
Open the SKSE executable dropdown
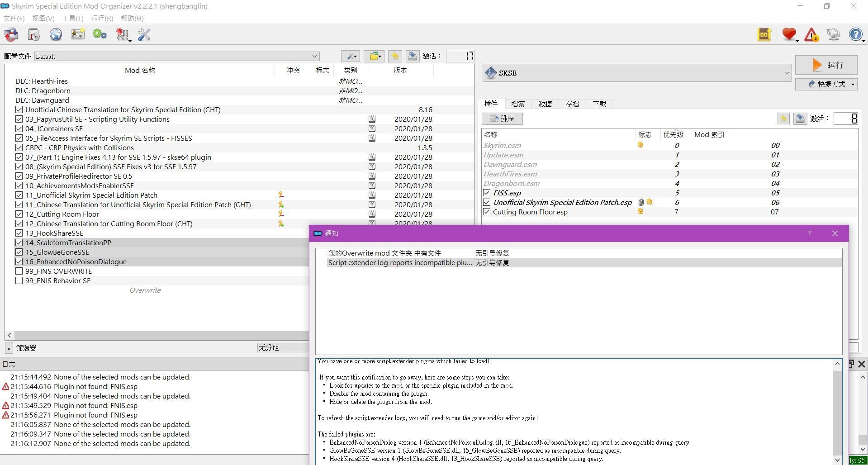[x=637, y=73]
